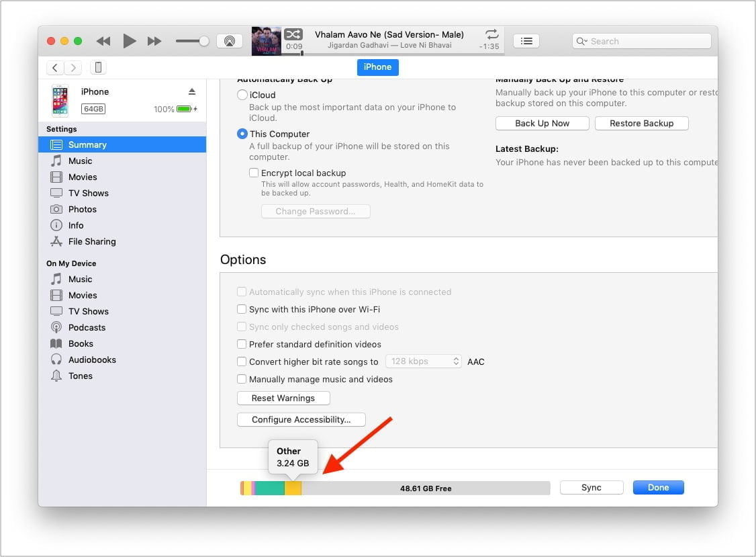Click Reset Warnings
The image size is (756, 557).
click(283, 398)
